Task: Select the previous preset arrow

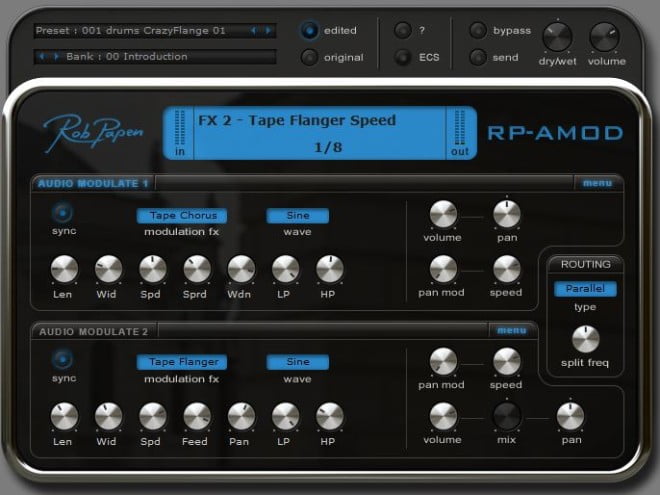Action: [253, 31]
